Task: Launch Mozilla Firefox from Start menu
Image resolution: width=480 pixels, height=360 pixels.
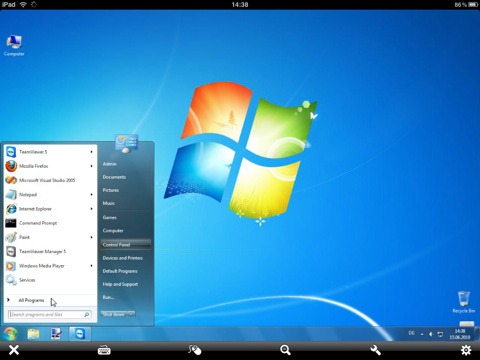Action: tap(49, 166)
